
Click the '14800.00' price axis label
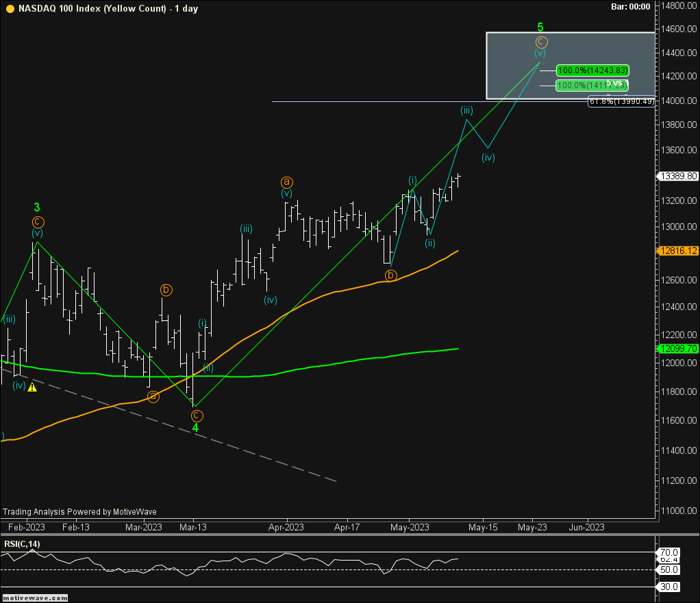[679, 5]
